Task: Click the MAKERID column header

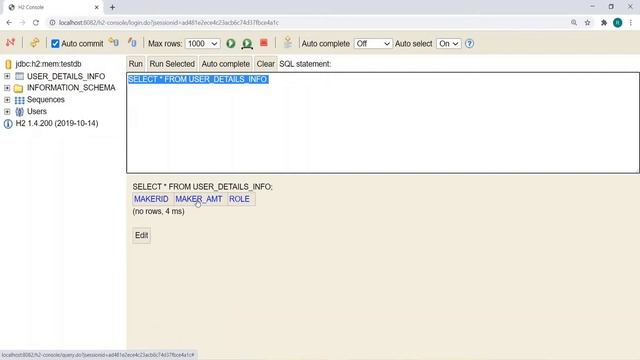Action: point(151,199)
